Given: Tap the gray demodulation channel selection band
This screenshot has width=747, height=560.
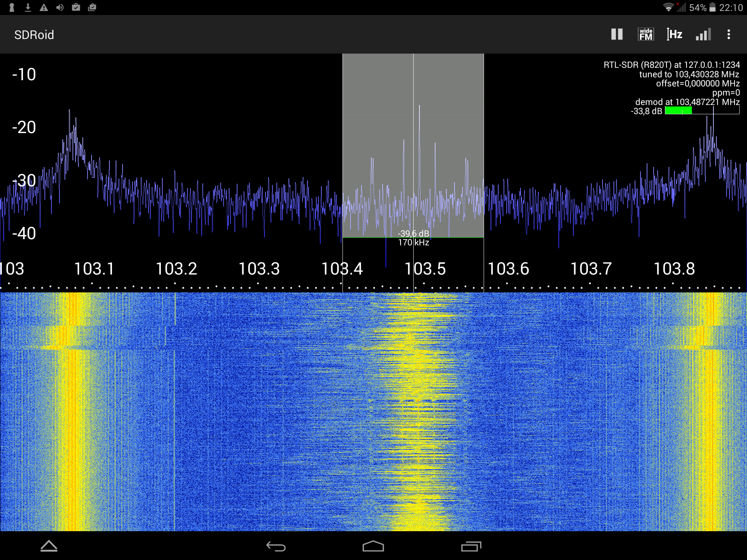Looking at the screenshot, I should (413, 145).
